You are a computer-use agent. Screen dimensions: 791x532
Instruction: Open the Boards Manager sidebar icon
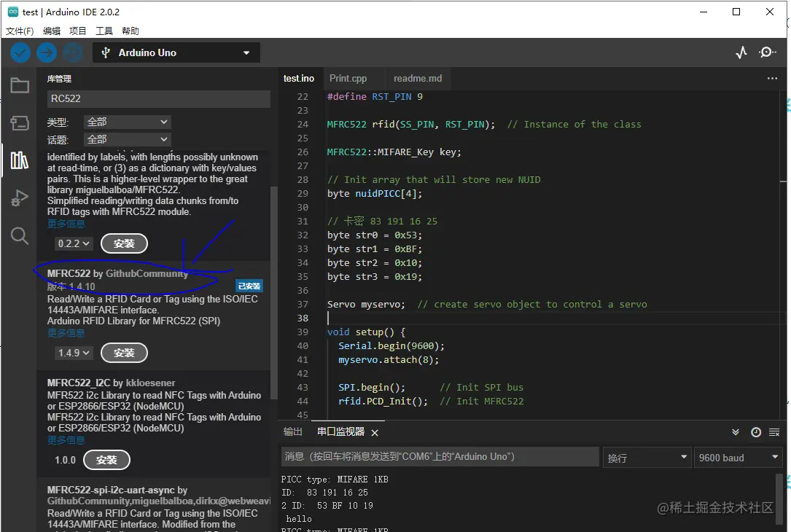tap(20, 123)
